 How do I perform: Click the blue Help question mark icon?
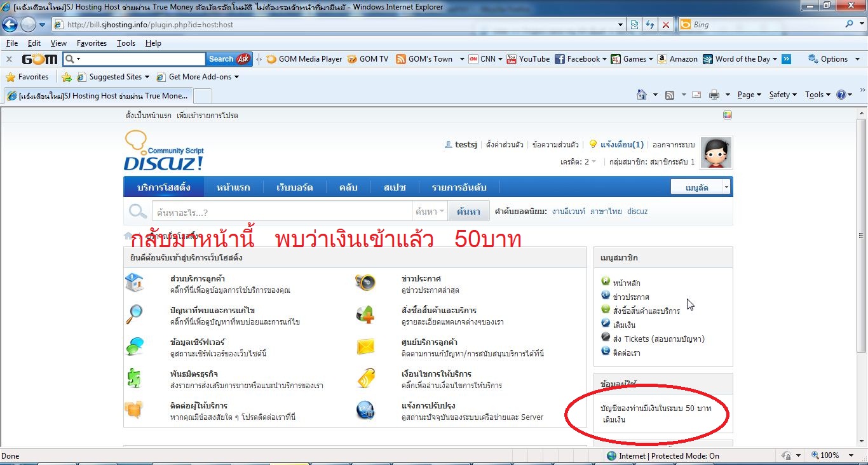841,95
